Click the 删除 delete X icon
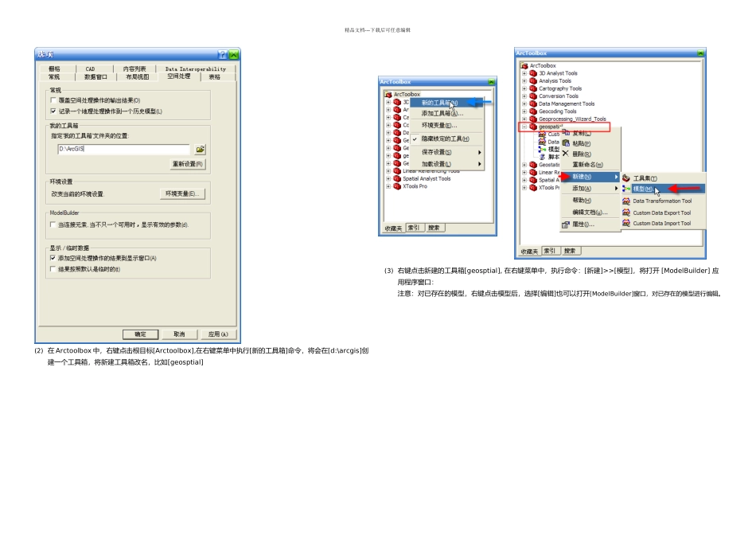This screenshot has width=756, height=535. pyautogui.click(x=566, y=154)
